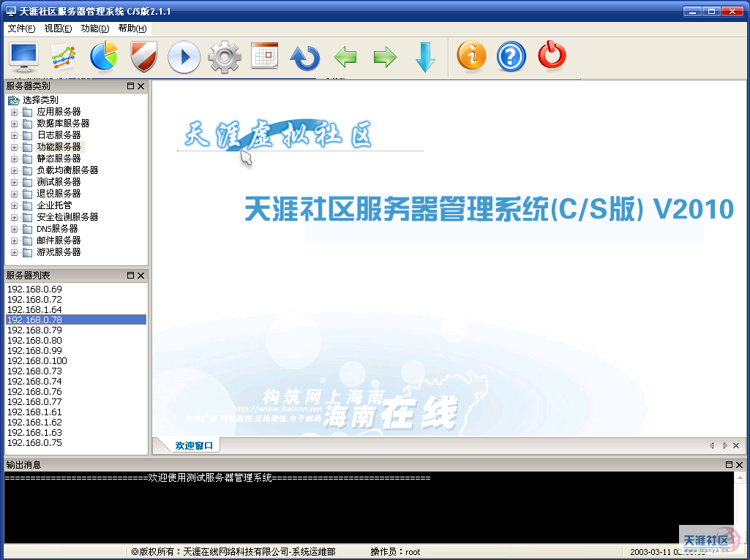Expand the DNS服务器 tree node
Viewport: 750px width, 560px height.
pyautogui.click(x=14, y=229)
